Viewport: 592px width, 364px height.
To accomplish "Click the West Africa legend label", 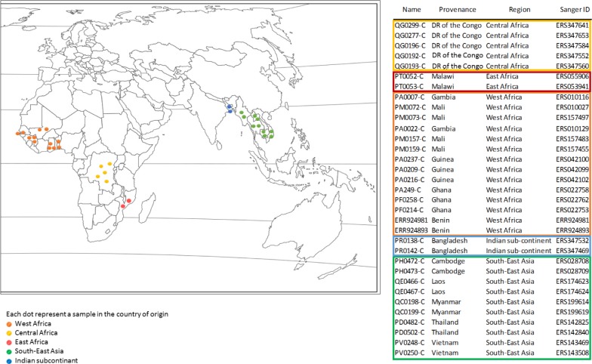I will coord(33,323).
